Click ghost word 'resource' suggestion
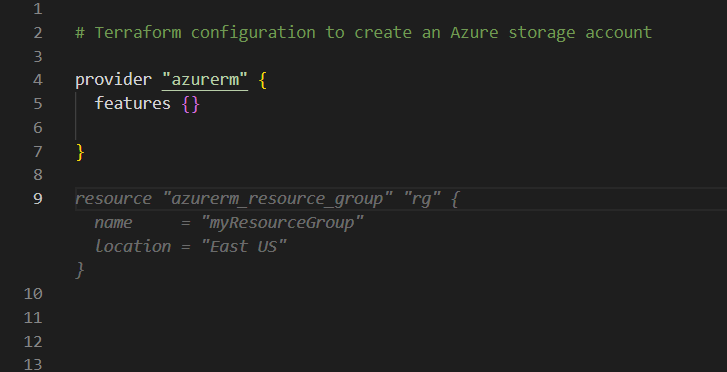The width and height of the screenshot is (727, 372). 113,199
